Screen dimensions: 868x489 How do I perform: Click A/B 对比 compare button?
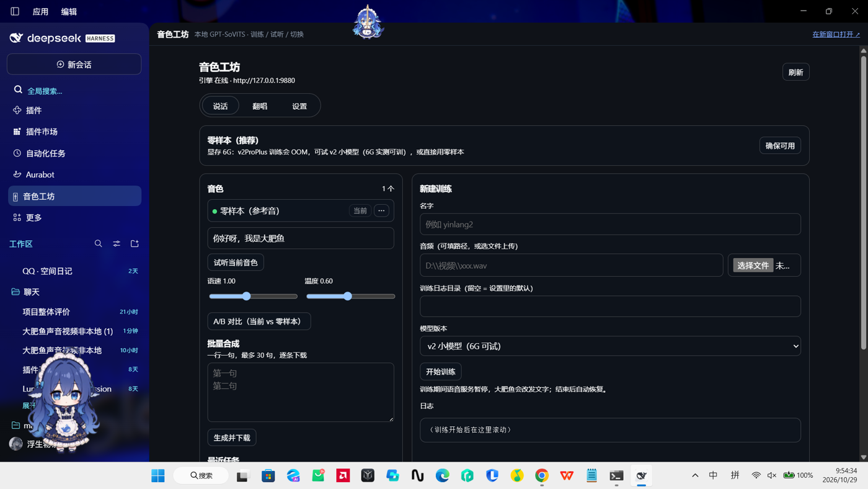pyautogui.click(x=259, y=321)
